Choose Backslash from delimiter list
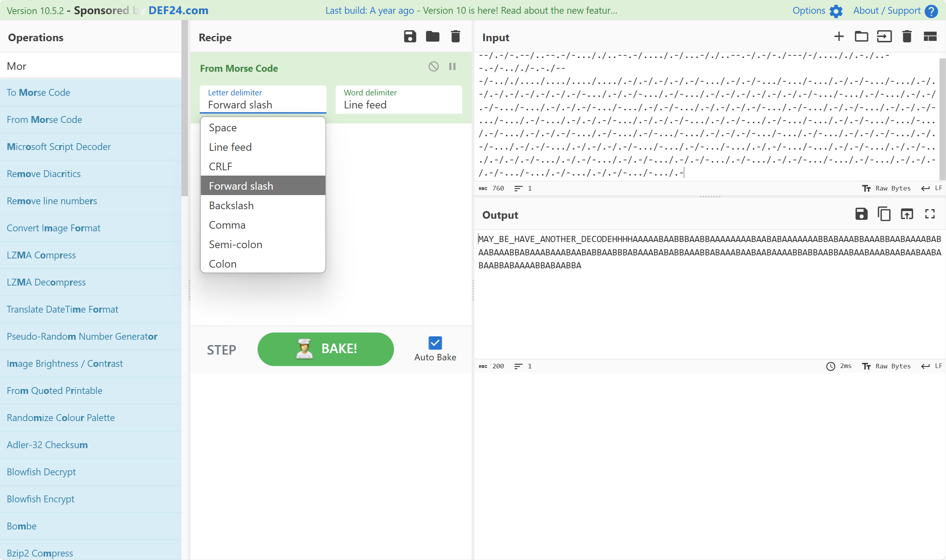 (x=231, y=205)
